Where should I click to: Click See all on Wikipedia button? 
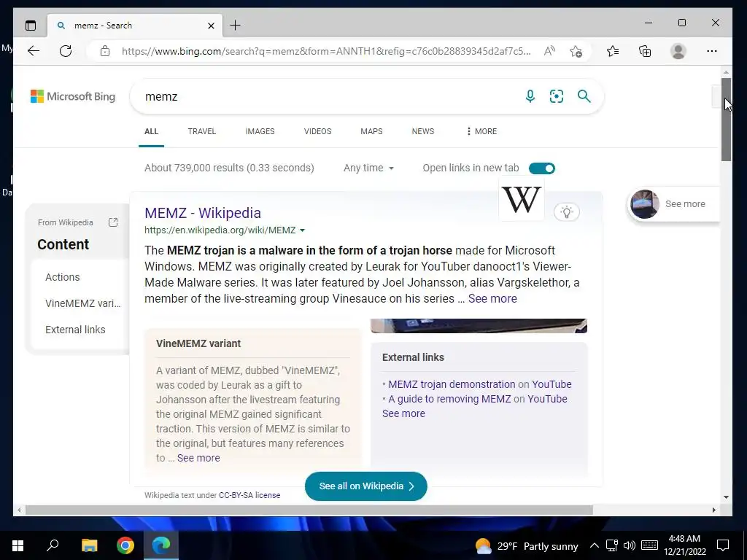[366, 486]
